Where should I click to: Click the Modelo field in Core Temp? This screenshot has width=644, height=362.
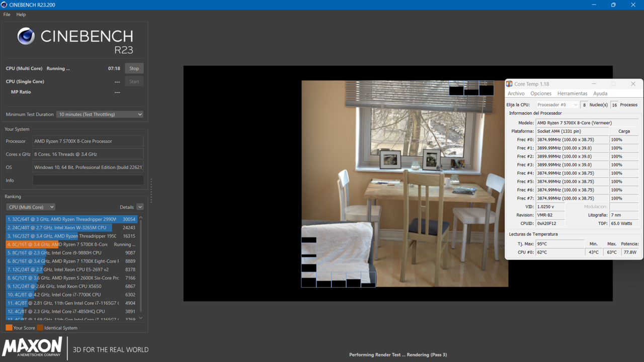(x=587, y=123)
